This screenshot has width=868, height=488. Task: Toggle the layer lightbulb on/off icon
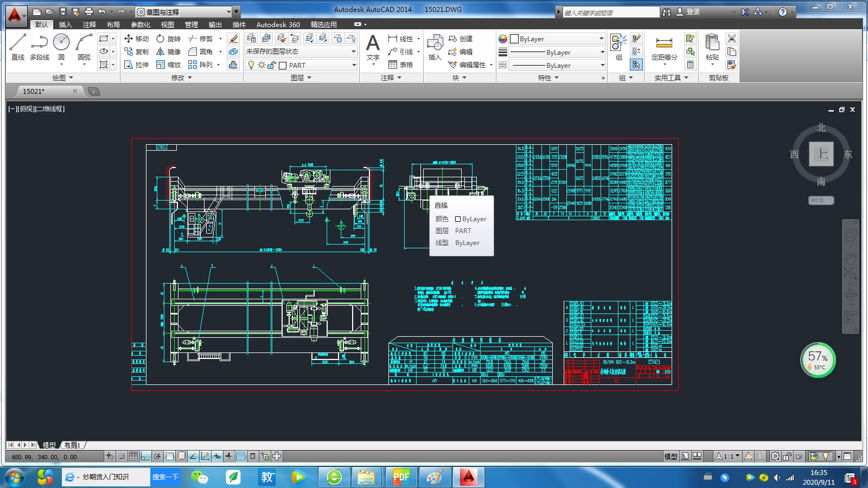tap(251, 65)
